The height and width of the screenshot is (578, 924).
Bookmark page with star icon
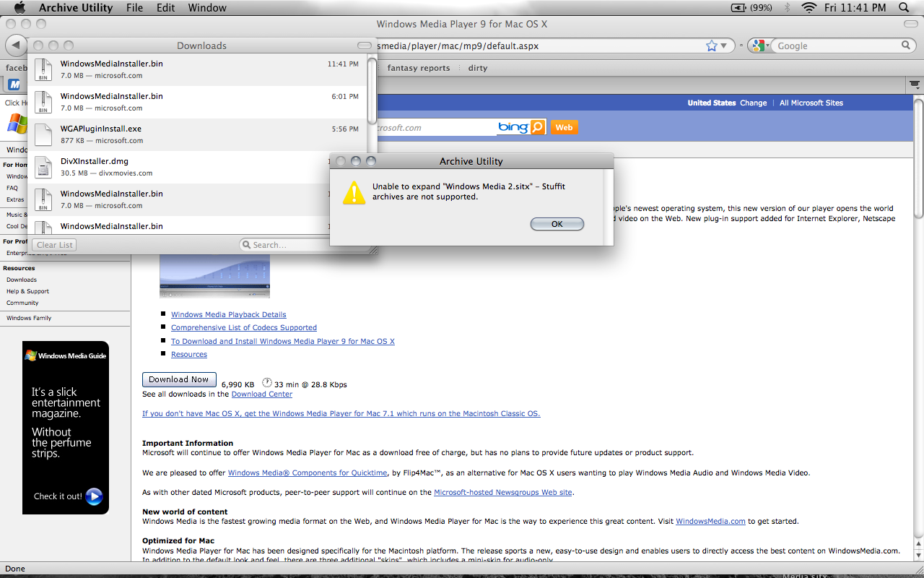point(712,46)
